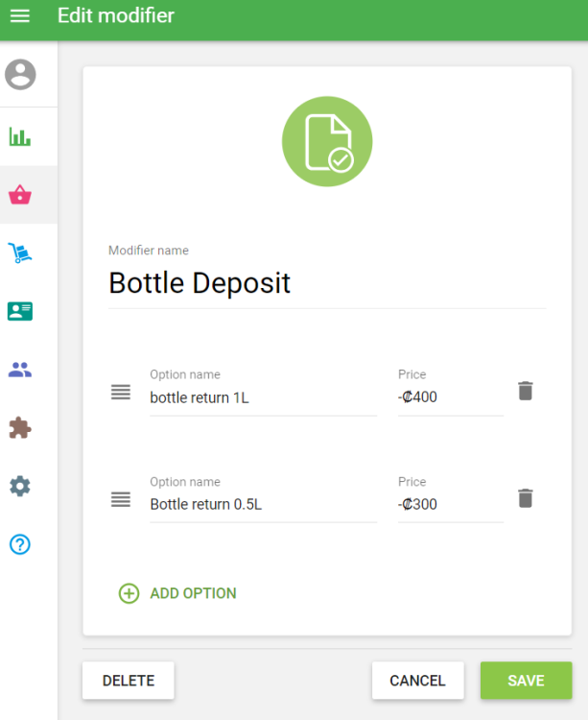
Task: Select the items basket icon in sidebar
Action: pos(20,195)
